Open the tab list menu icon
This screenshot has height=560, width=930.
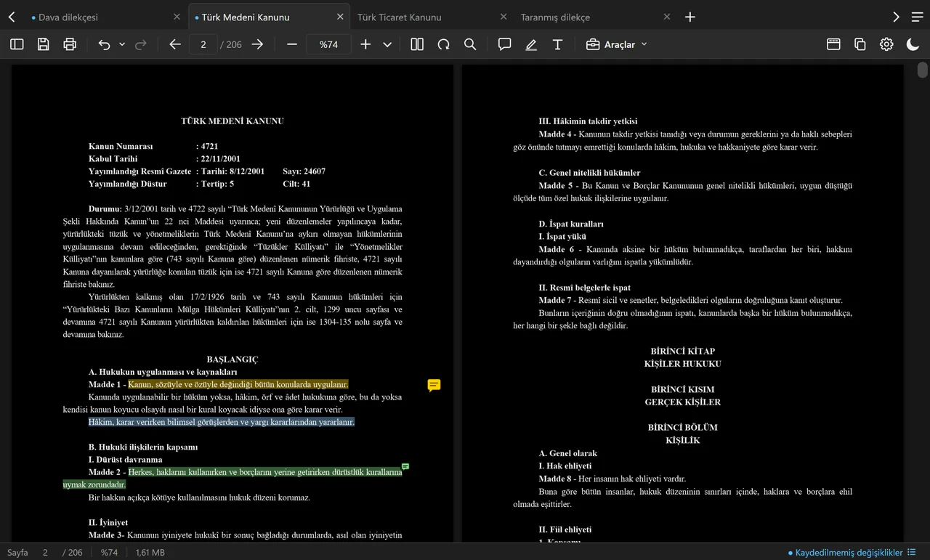(918, 17)
